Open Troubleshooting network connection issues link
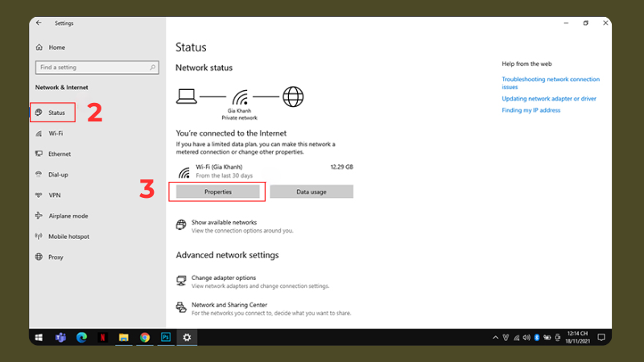 tap(551, 83)
